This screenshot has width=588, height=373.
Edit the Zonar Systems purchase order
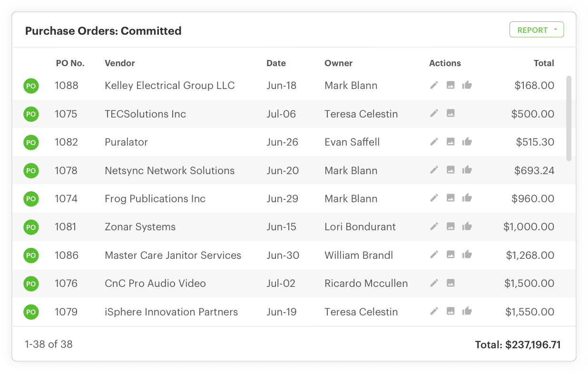(x=434, y=226)
